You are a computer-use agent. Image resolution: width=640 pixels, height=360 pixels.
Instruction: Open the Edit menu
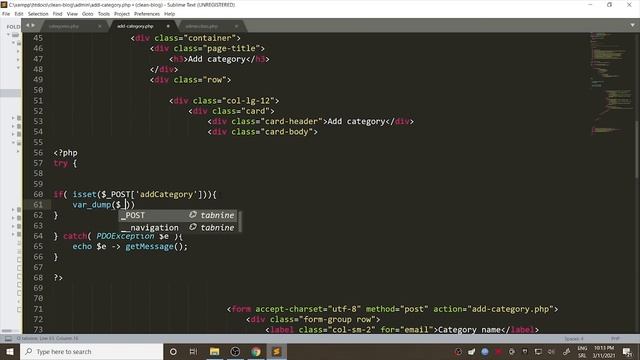tap(19, 14)
